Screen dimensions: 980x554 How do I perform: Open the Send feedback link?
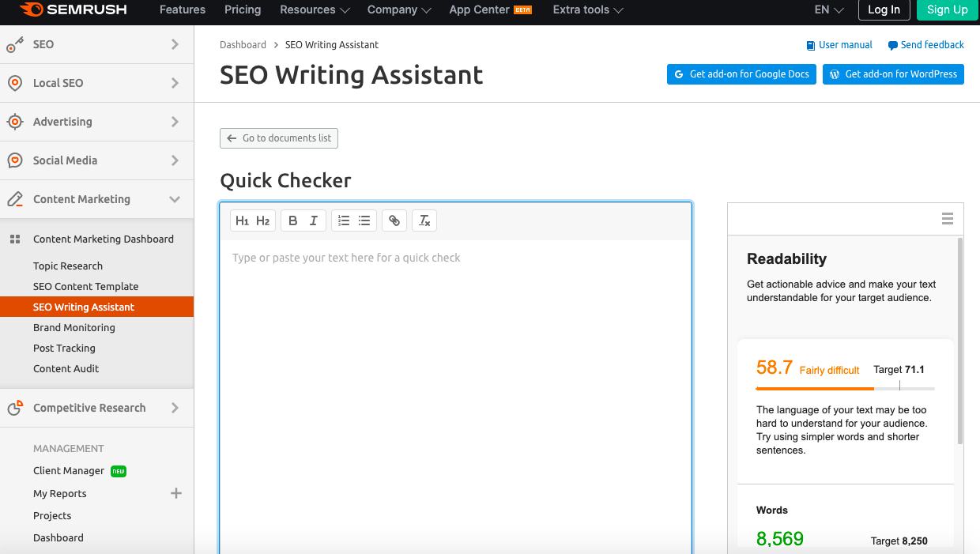(926, 45)
